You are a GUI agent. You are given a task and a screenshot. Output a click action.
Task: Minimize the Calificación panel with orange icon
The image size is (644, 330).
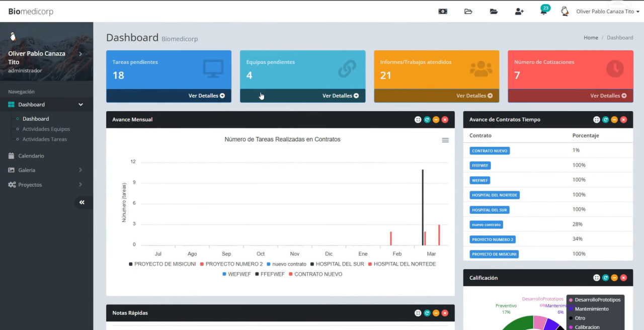[614, 278]
